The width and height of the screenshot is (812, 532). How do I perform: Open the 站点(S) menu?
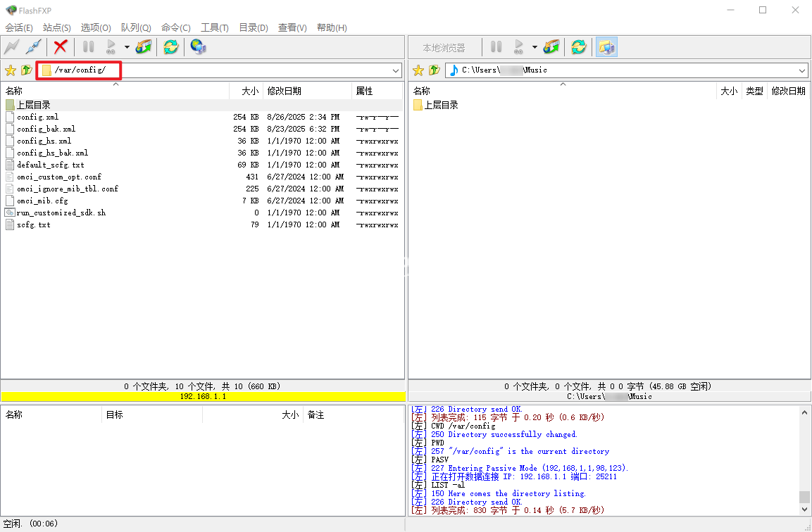57,27
